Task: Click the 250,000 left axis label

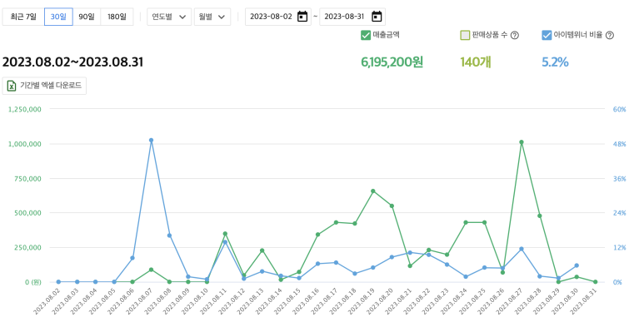Action: tap(27, 247)
